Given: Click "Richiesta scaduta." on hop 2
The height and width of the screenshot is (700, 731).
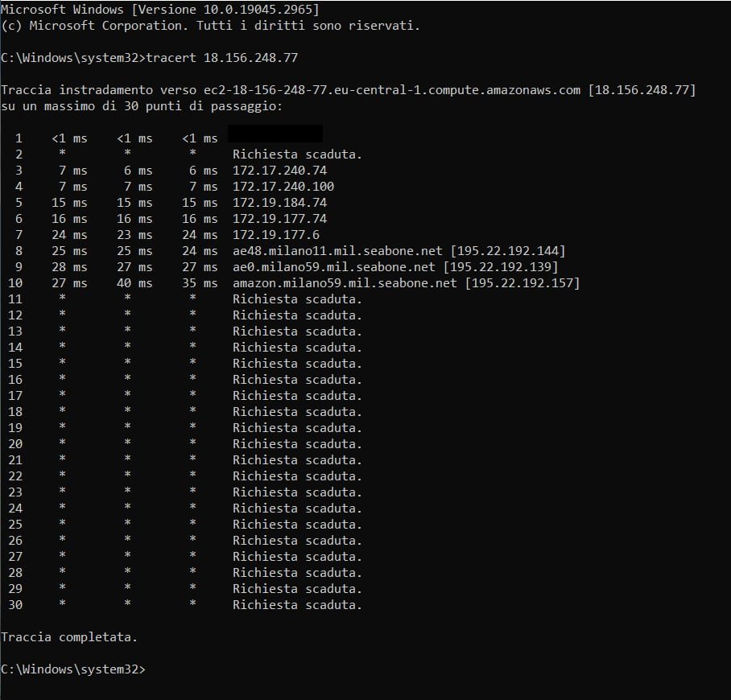Looking at the screenshot, I should pyautogui.click(x=297, y=154).
